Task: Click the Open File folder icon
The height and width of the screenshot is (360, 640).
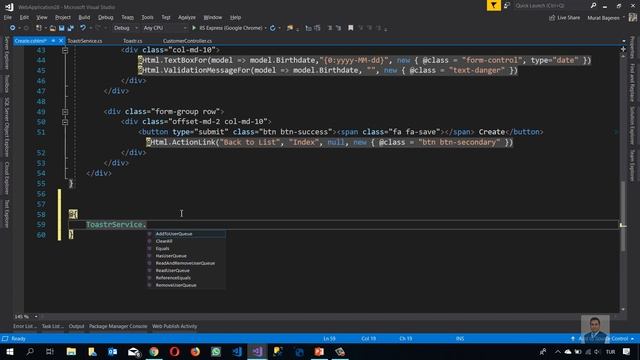Action: 53,28
